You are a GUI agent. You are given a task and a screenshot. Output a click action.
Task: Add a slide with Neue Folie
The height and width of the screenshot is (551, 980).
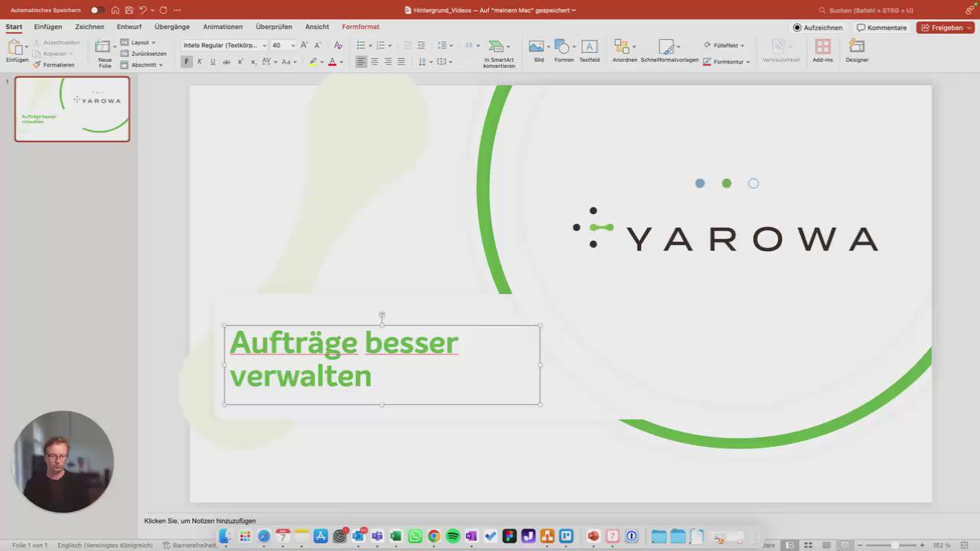[104, 53]
